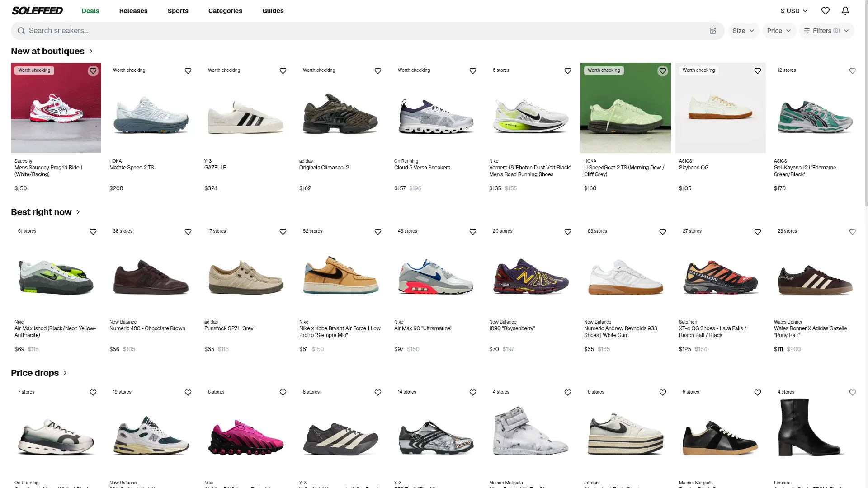This screenshot has width=868, height=488.
Task: Heart the Kobe Bryant Air Force 1
Action: [x=378, y=232]
